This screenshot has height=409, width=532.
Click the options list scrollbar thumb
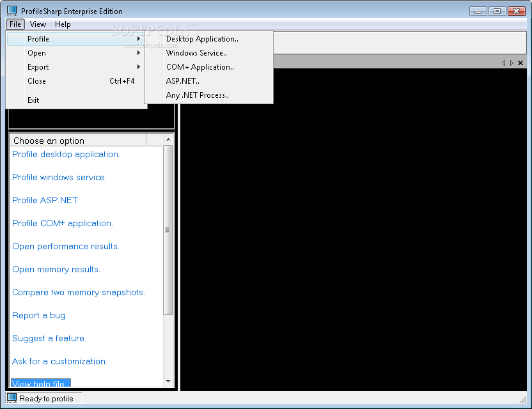168,230
